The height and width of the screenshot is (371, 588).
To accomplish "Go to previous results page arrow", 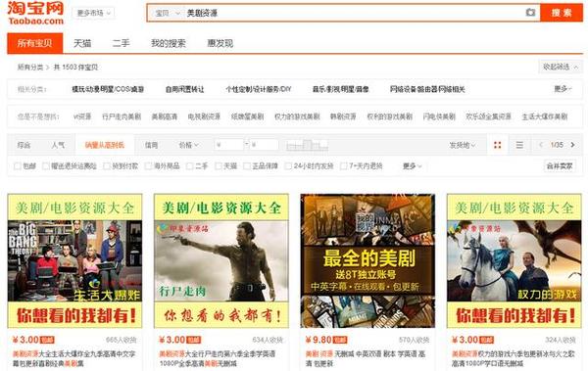I will click(541, 145).
